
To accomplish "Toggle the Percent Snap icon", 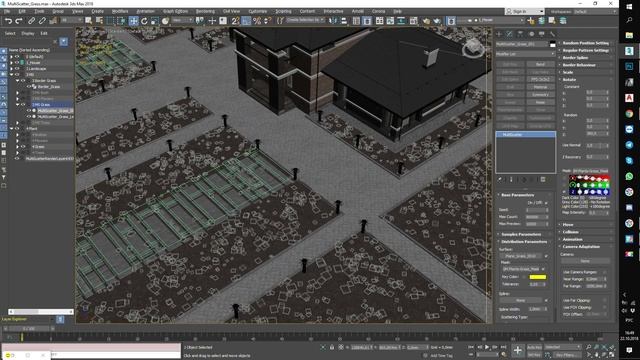I will pos(257,20).
